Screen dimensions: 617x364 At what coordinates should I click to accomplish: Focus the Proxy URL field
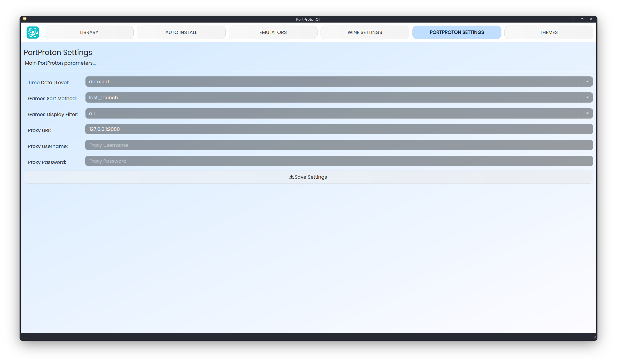click(x=339, y=129)
